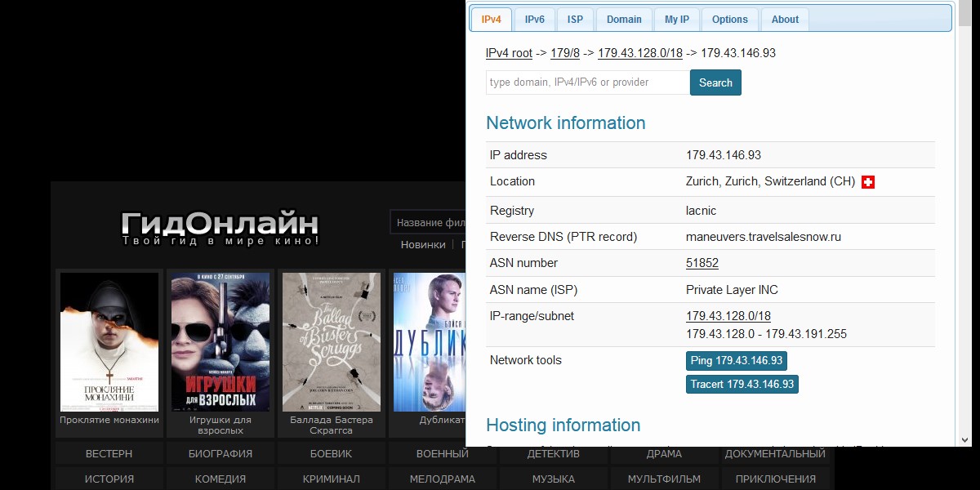This screenshot has height=490, width=980.
Task: Select the Domain tab
Action: click(x=624, y=20)
